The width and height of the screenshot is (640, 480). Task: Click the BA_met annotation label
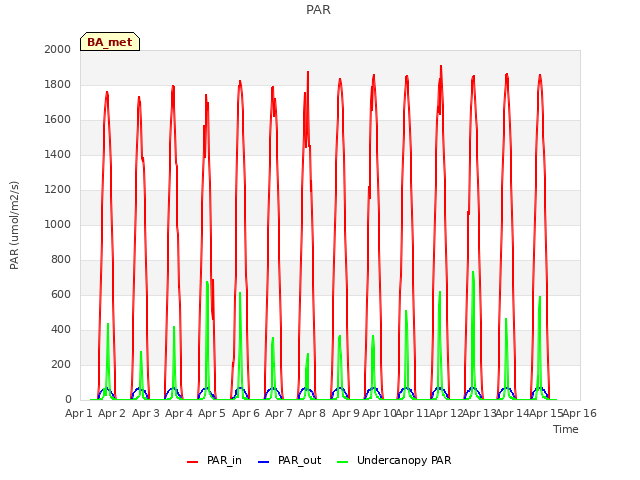(110, 42)
